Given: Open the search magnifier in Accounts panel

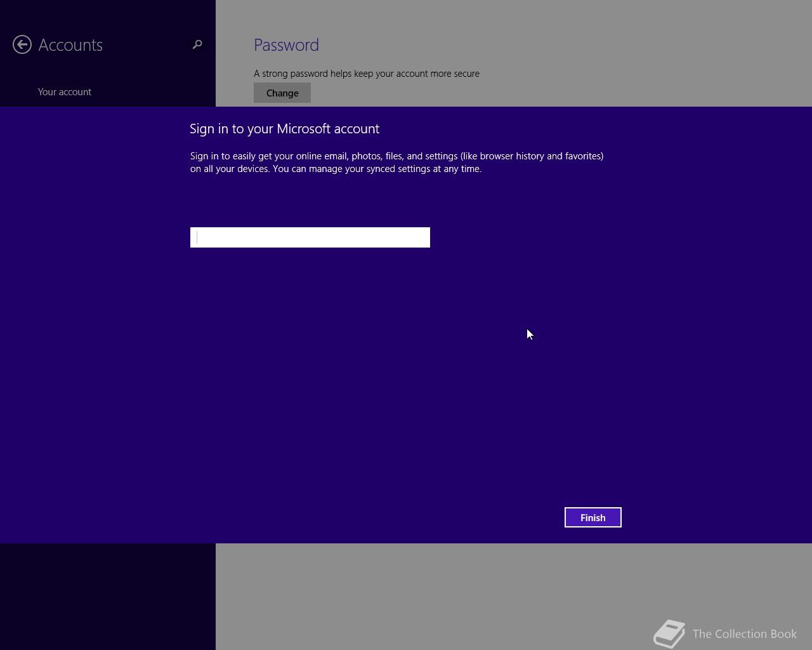Looking at the screenshot, I should pos(197,44).
